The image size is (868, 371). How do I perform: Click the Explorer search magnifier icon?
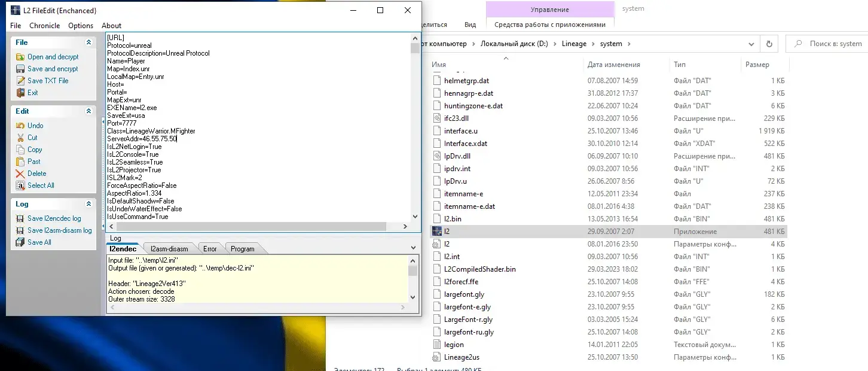[x=797, y=44]
